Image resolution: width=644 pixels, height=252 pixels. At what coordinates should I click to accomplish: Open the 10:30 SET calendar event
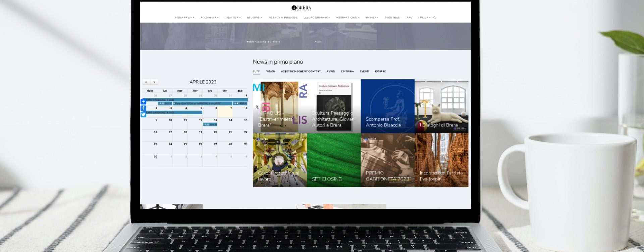[x=165, y=103]
